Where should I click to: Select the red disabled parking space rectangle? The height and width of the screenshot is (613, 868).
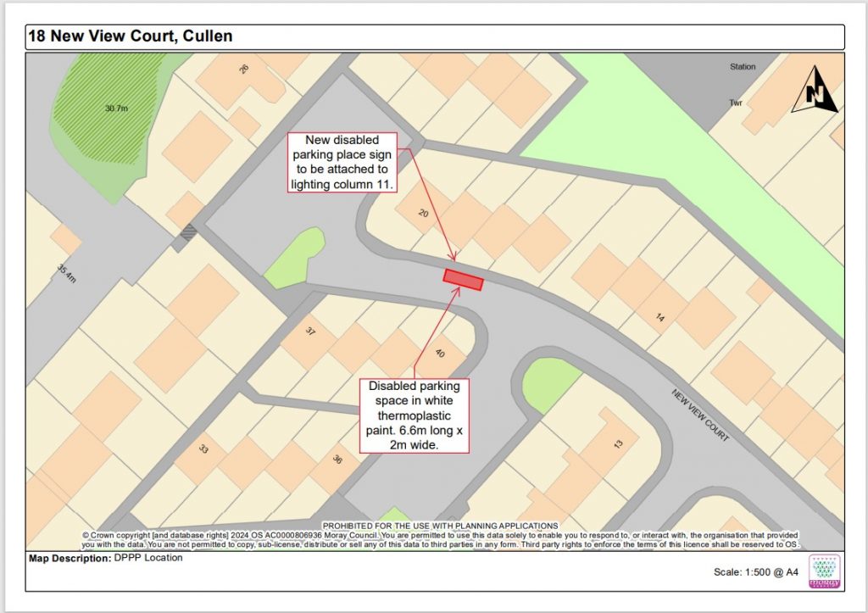[463, 279]
